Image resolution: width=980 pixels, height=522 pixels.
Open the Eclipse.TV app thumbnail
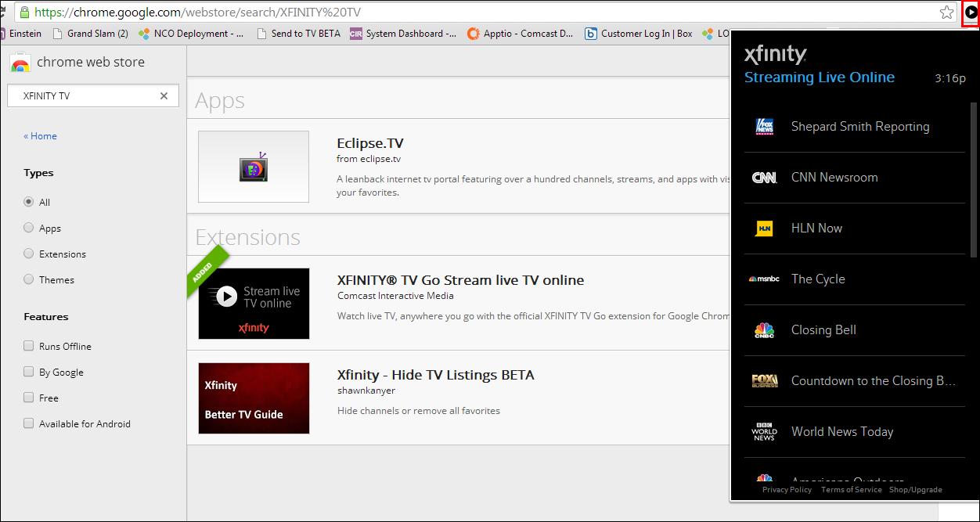[254, 167]
